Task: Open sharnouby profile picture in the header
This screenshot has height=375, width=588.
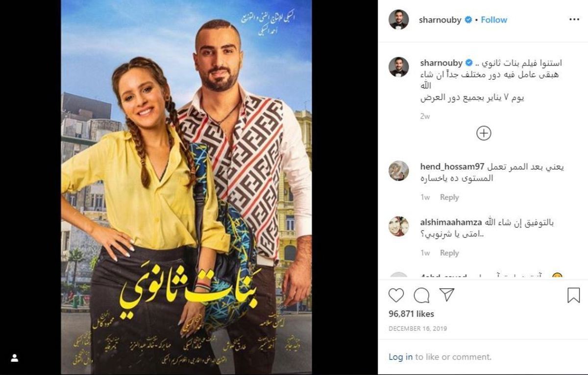Action: pyautogui.click(x=399, y=20)
